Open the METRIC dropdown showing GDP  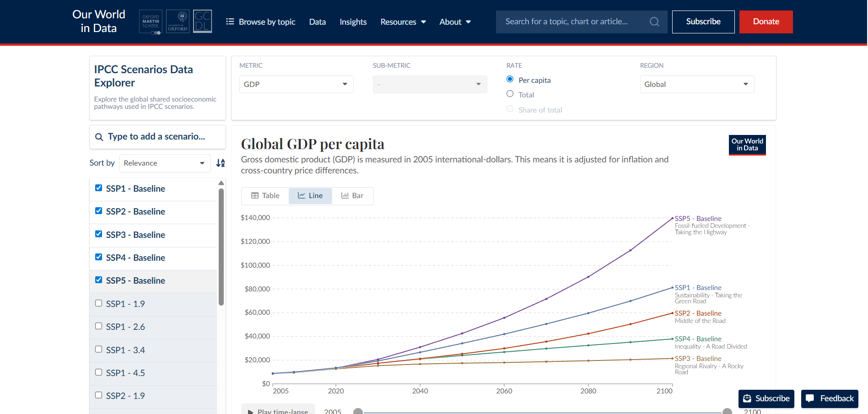[x=296, y=84]
